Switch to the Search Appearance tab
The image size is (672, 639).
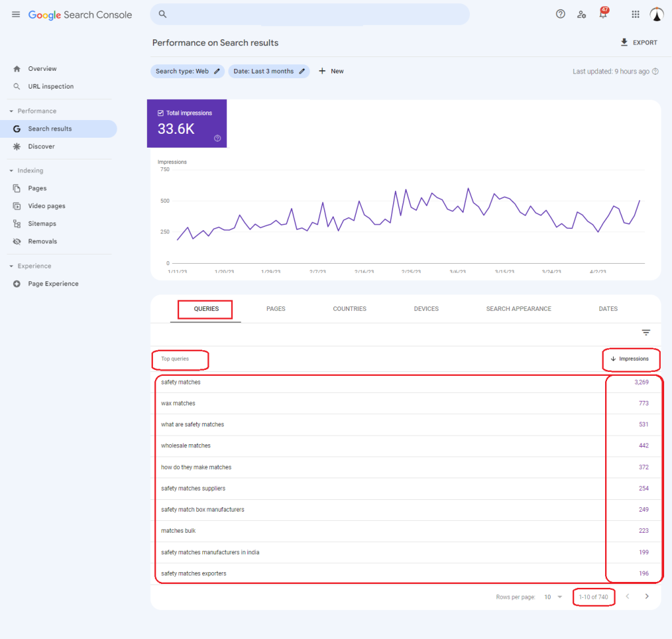[518, 308]
